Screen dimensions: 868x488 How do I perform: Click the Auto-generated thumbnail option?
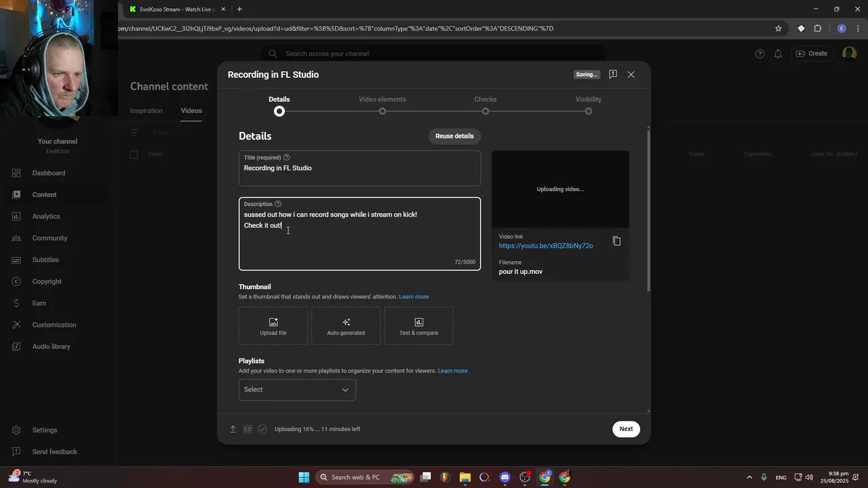click(x=346, y=326)
